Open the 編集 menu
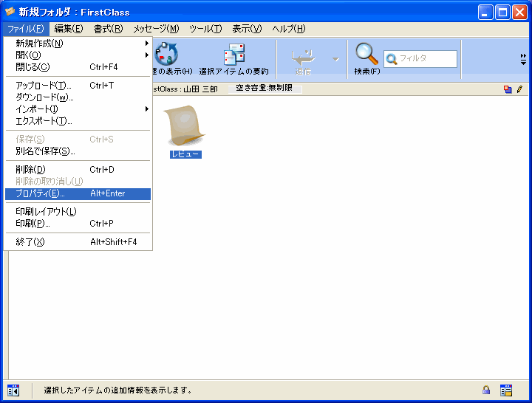 click(69, 29)
